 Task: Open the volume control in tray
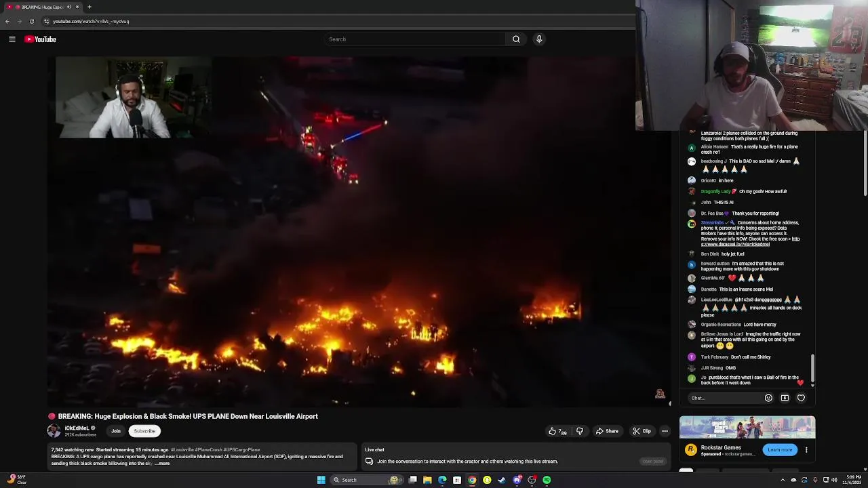pos(834,480)
